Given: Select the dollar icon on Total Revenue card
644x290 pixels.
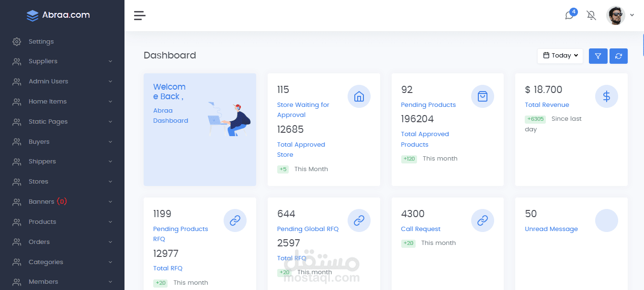Looking at the screenshot, I should [x=607, y=96].
